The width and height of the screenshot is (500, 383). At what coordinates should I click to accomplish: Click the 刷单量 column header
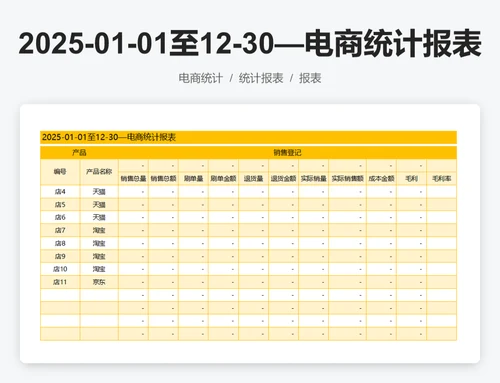pos(193,179)
